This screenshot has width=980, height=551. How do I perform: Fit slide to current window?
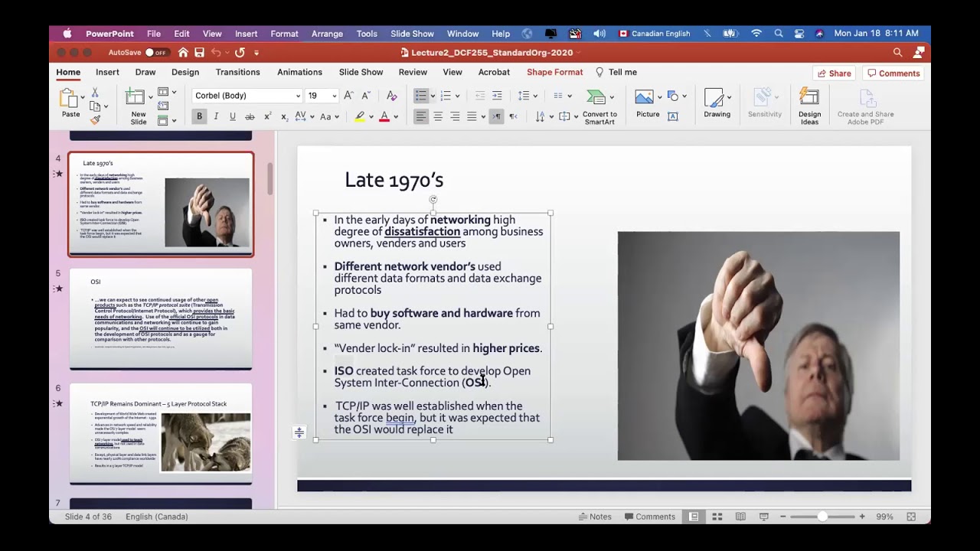911,517
